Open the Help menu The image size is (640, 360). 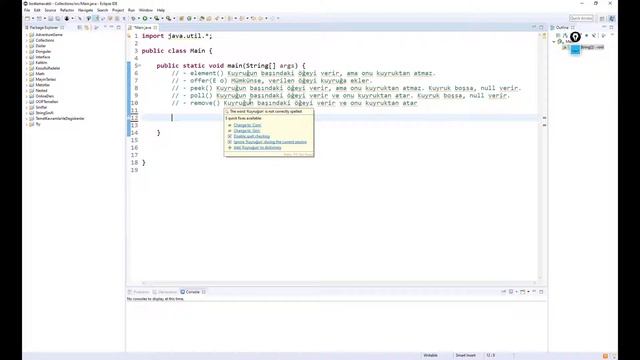[161, 10]
